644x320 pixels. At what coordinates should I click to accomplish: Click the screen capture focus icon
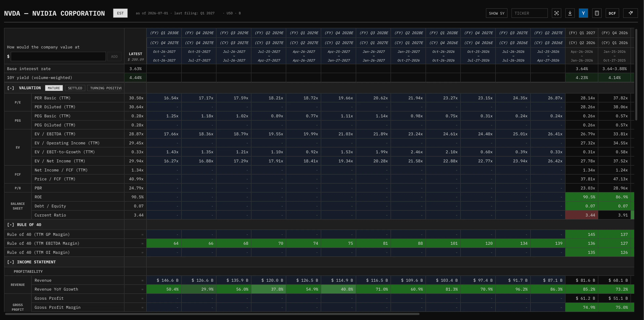point(556,13)
